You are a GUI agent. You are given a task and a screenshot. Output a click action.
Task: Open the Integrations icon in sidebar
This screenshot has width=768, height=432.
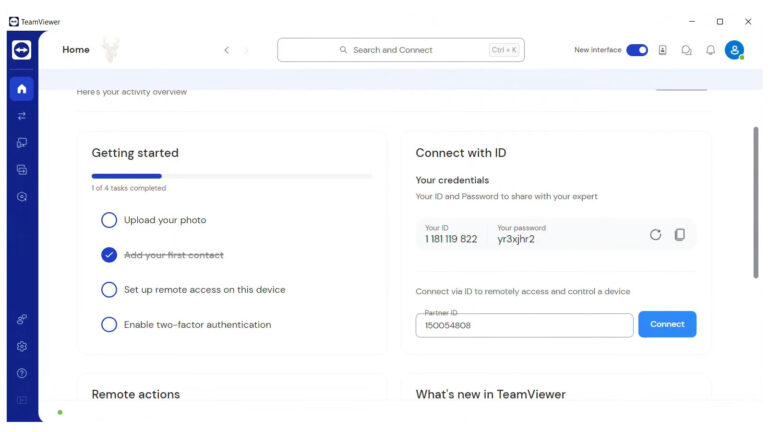[22, 319]
